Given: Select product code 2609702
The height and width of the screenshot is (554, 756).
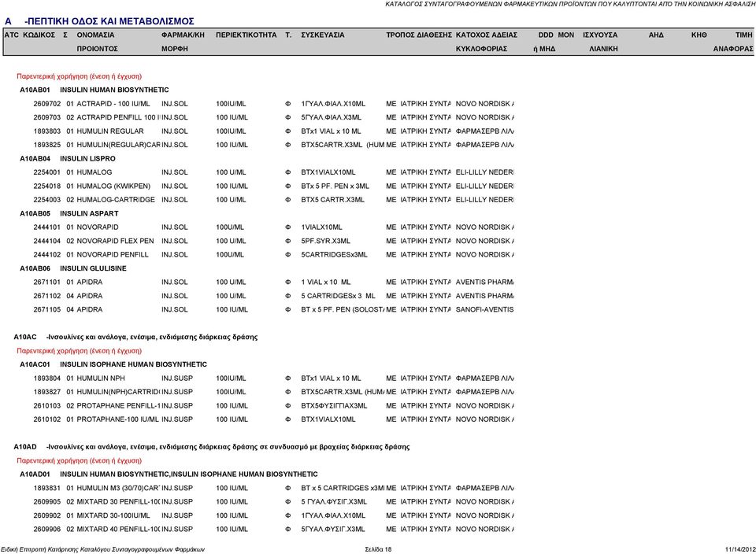Looking at the screenshot, I should 47,104.
